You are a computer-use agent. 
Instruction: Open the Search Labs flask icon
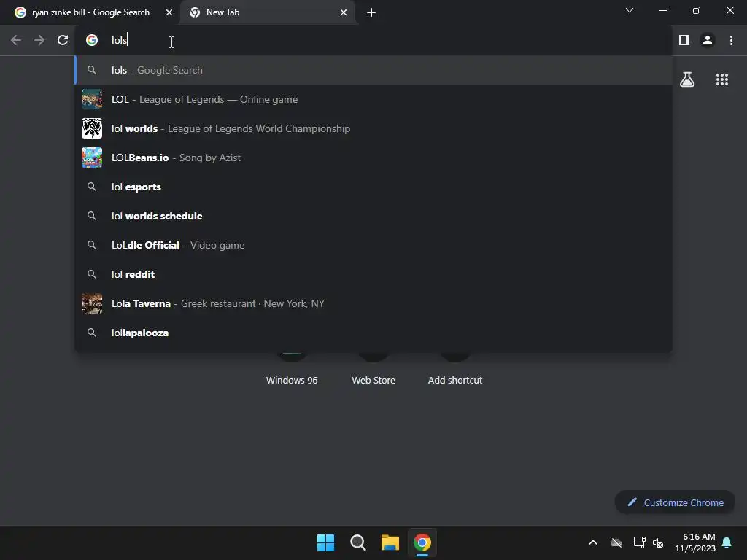coord(687,79)
